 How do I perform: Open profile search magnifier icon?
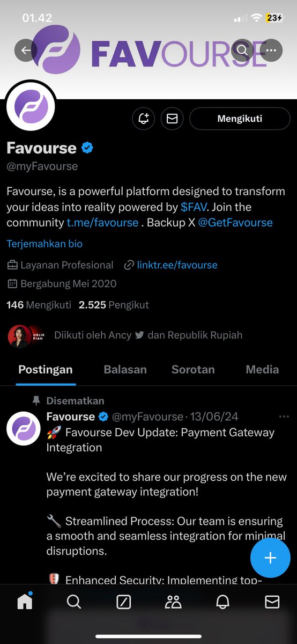pos(242,51)
